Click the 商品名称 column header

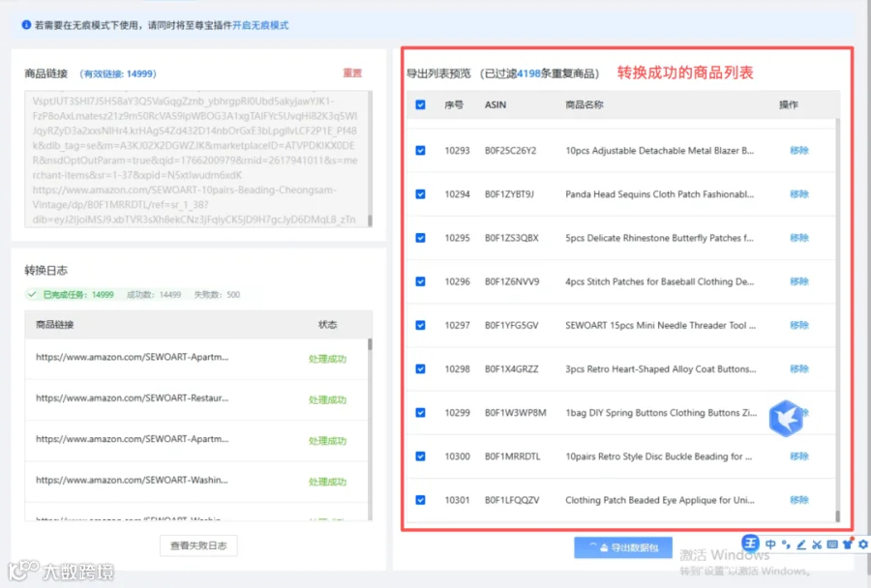coord(585,104)
